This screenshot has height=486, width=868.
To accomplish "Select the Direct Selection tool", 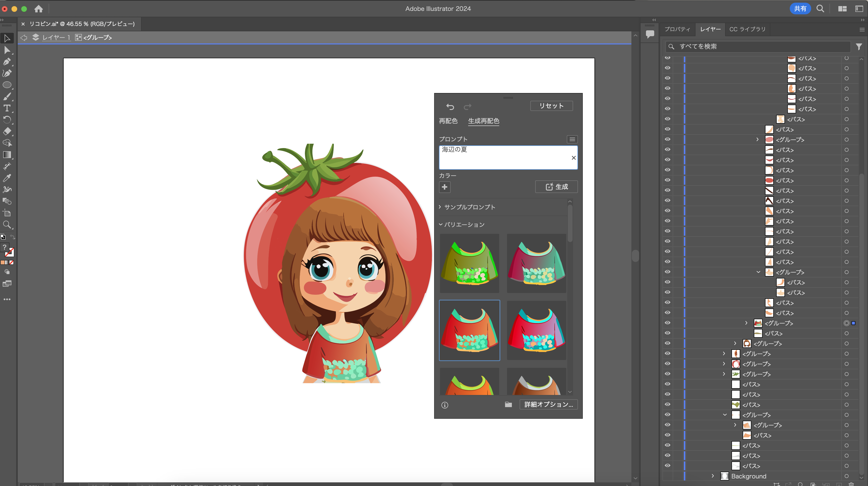I will (x=7, y=50).
